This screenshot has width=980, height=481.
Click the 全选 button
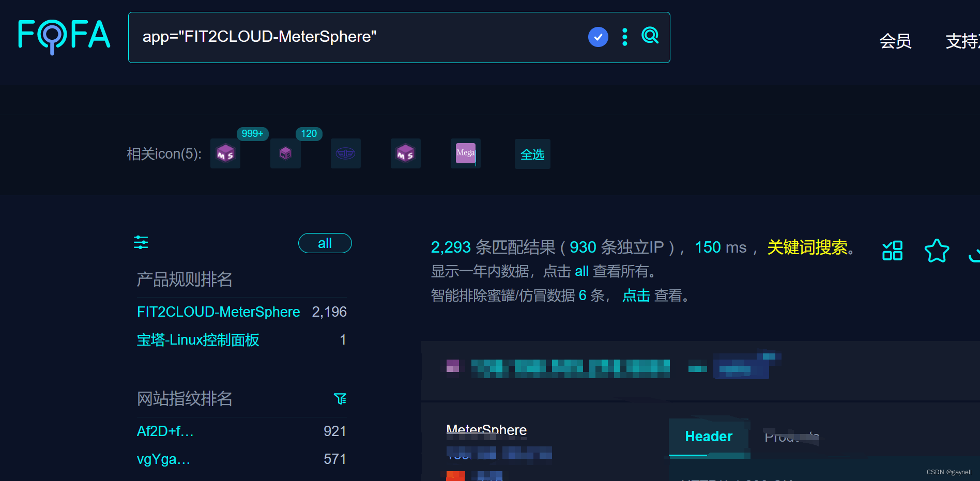[532, 154]
